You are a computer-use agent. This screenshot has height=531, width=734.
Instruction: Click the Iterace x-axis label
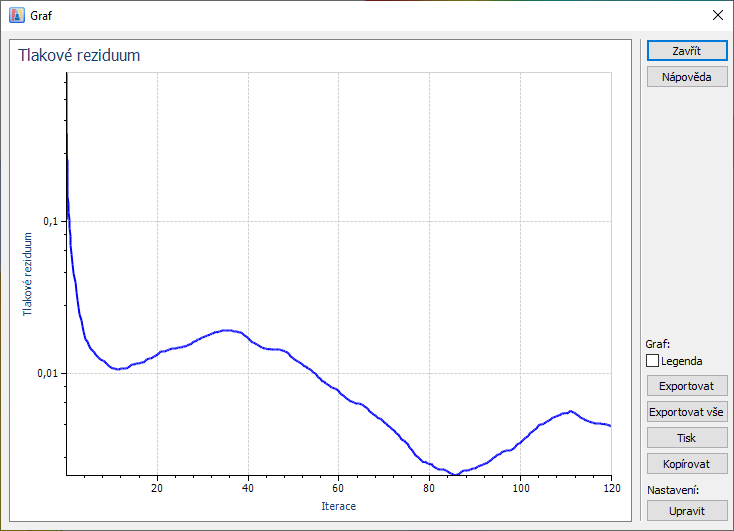pos(338,506)
